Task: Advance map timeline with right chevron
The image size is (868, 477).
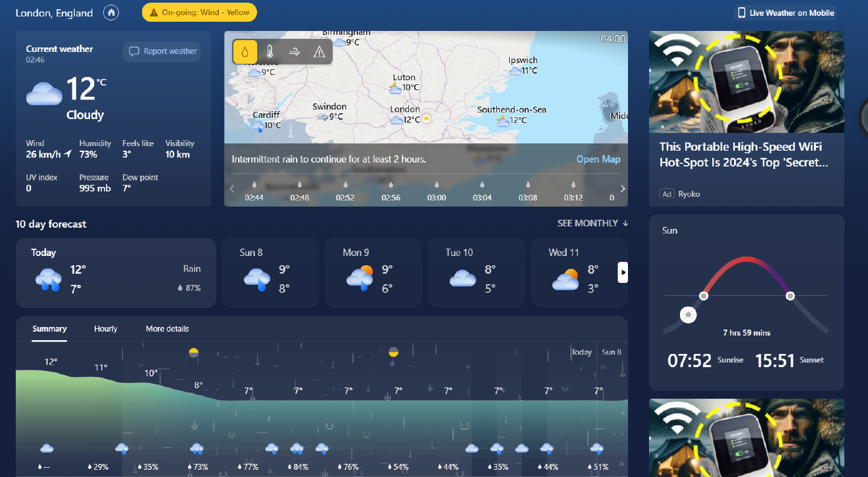Action: pyautogui.click(x=622, y=188)
